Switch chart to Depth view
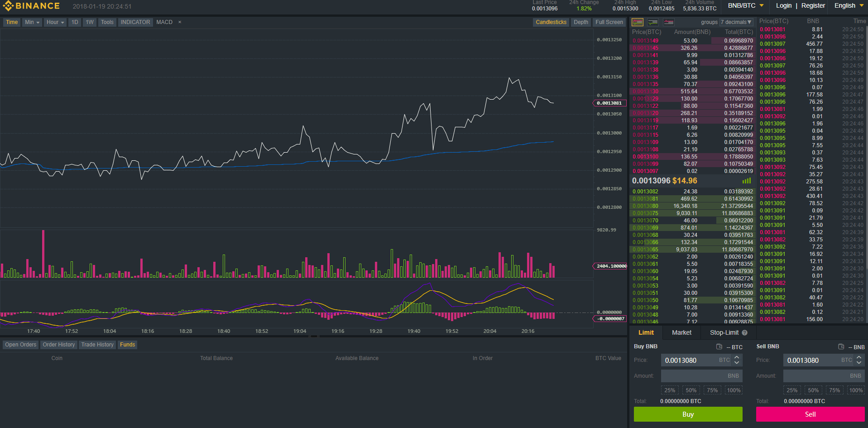 click(581, 22)
